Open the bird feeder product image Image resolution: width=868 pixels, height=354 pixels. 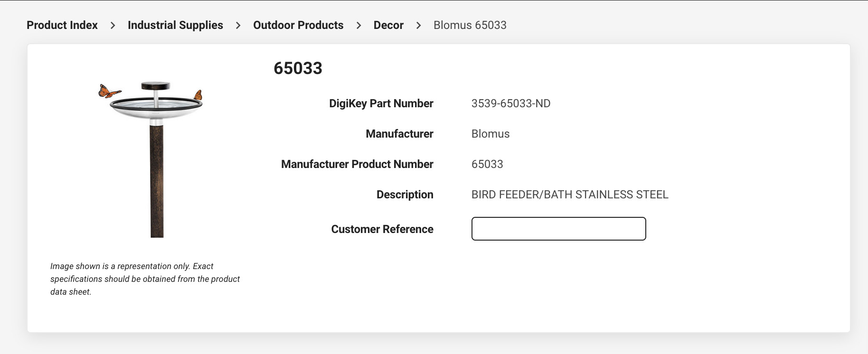pyautogui.click(x=151, y=159)
